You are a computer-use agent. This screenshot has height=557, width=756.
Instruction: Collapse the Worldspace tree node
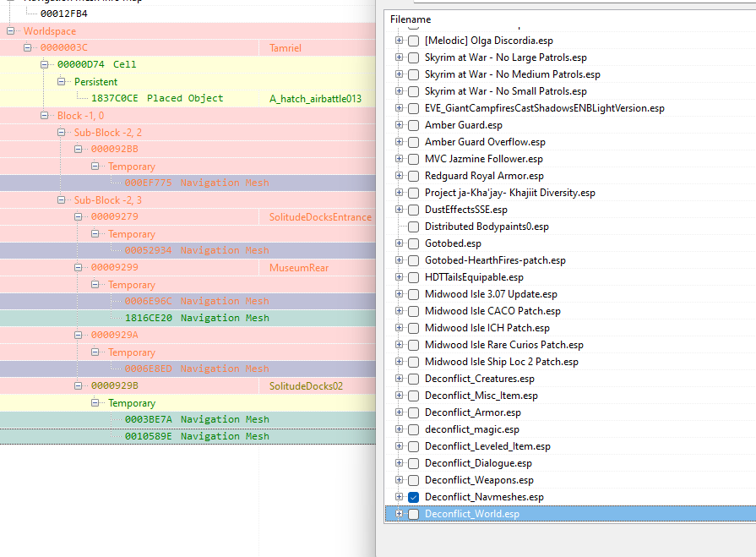click(x=11, y=31)
